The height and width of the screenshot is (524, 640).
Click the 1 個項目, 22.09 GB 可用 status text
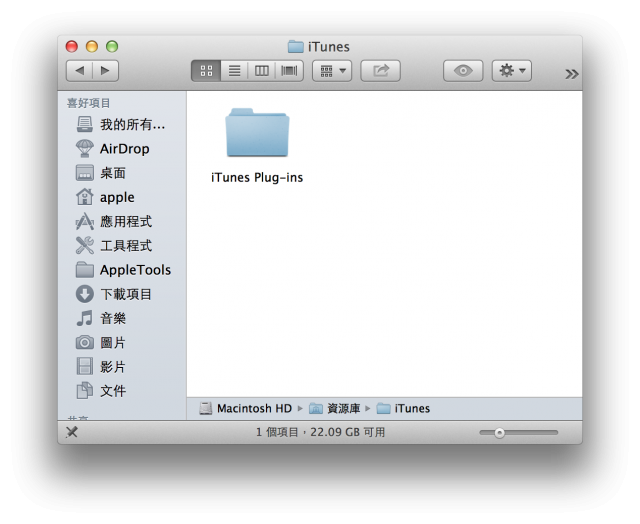pos(320,432)
